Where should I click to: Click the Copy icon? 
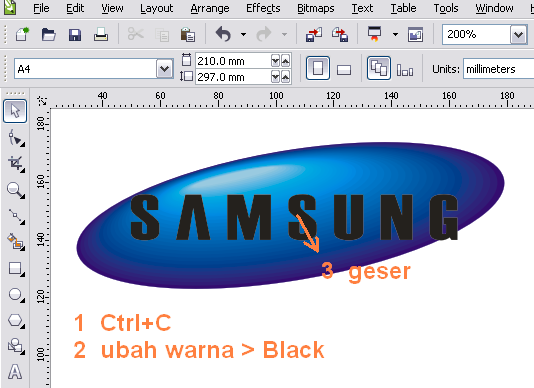[x=162, y=35]
